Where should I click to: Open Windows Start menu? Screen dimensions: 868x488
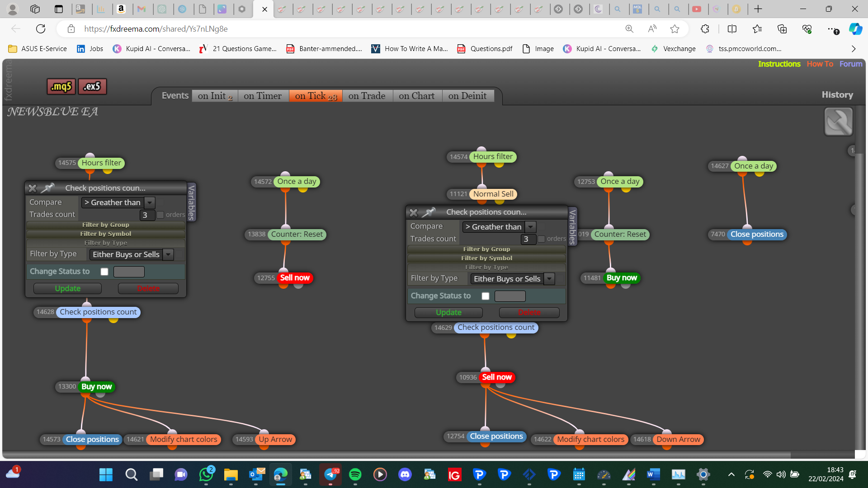[106, 474]
